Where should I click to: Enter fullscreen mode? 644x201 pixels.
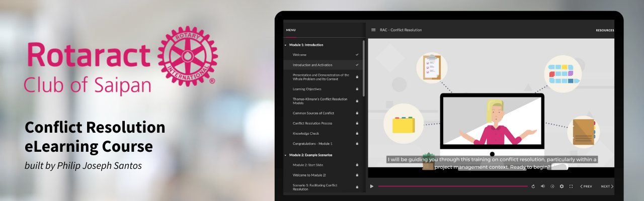click(571, 186)
